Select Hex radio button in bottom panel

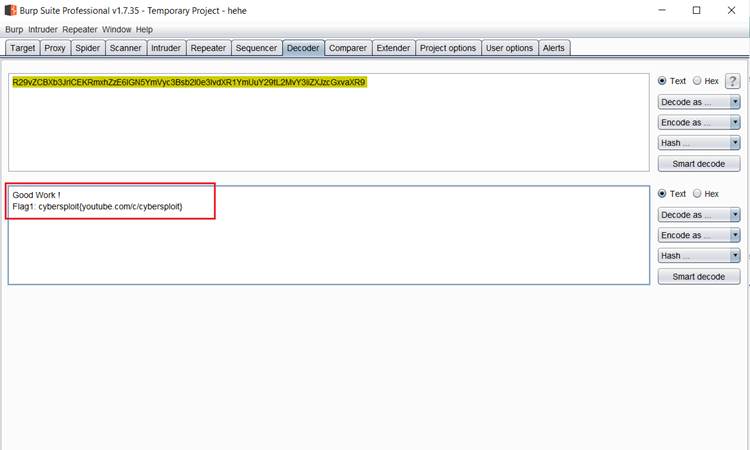tap(697, 194)
